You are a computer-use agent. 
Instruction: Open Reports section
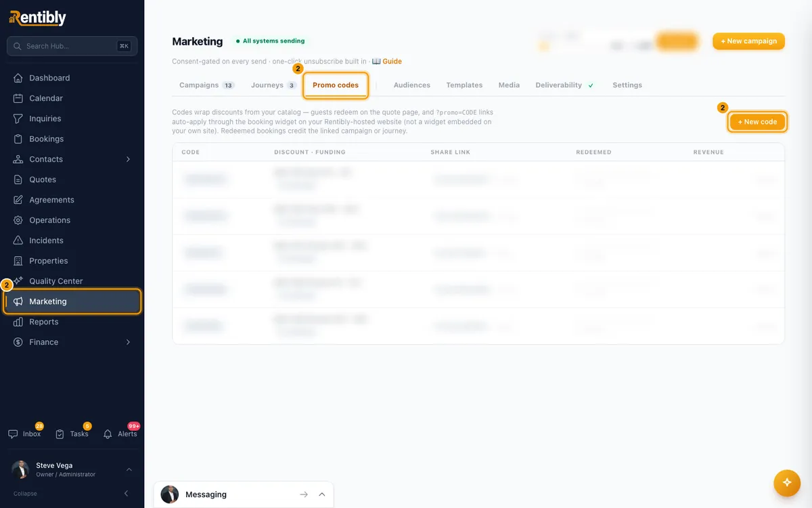(72, 322)
